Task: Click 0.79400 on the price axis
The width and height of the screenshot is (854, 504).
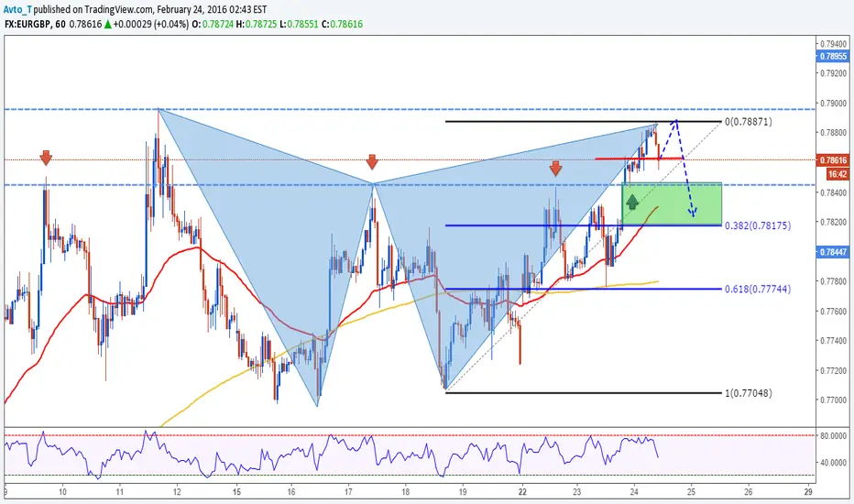Action: point(834,44)
